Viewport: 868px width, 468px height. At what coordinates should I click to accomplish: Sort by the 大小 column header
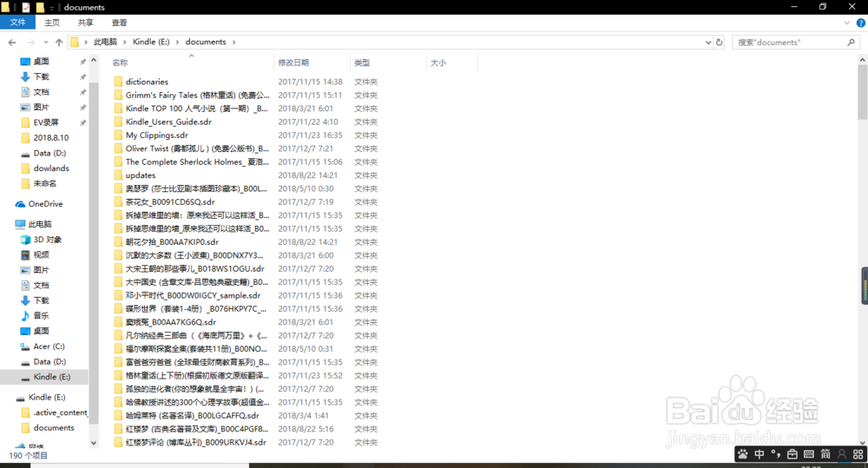[x=438, y=63]
